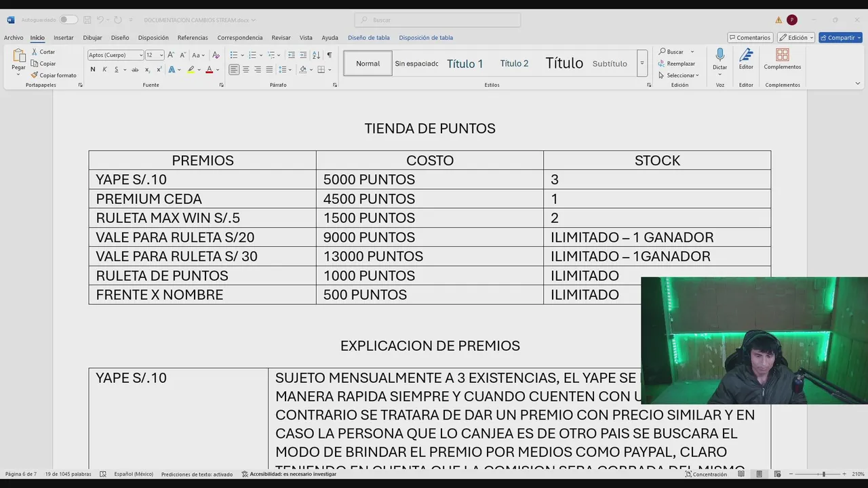Switch to the Disposición tab
Image resolution: width=868 pixels, height=488 pixels.
(153, 38)
